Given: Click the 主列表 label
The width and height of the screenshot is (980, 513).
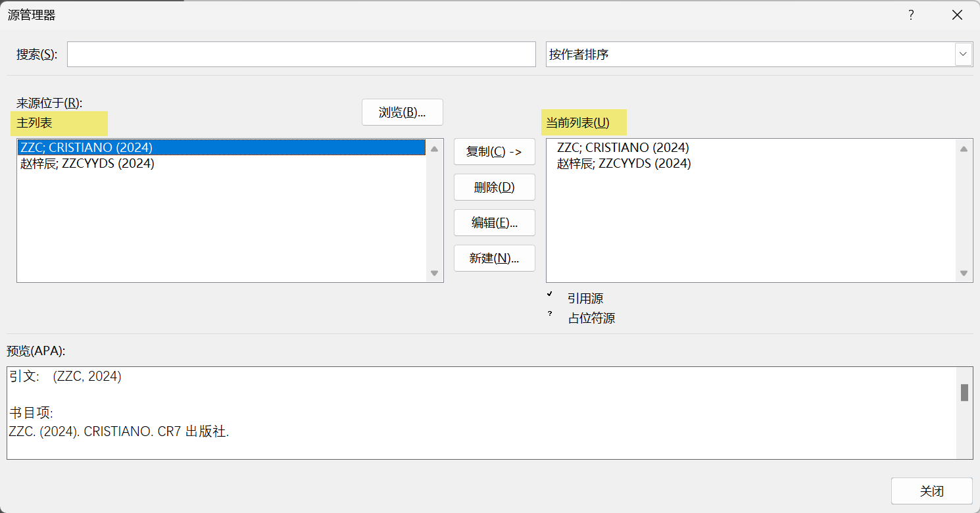Looking at the screenshot, I should coord(34,123).
